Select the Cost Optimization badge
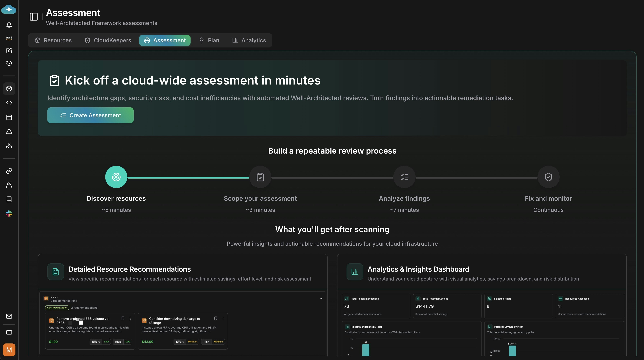Screen dimensions: 644x360 tap(57, 307)
